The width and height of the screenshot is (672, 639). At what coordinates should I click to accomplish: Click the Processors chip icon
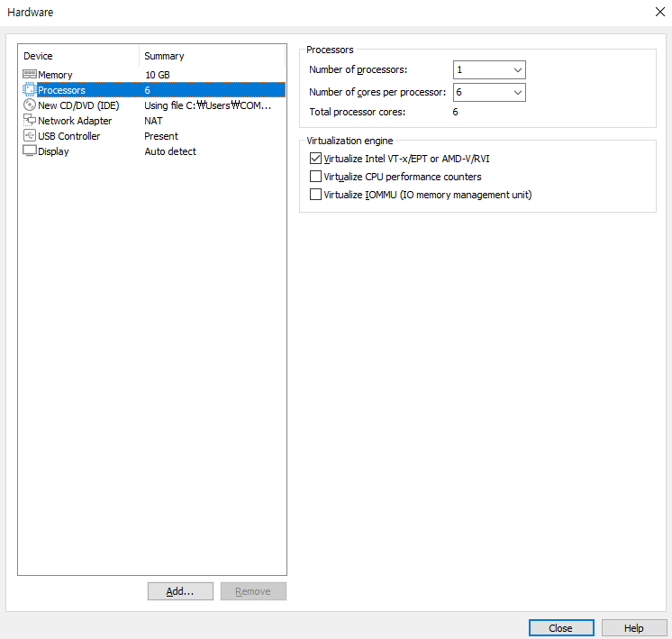[30, 89]
